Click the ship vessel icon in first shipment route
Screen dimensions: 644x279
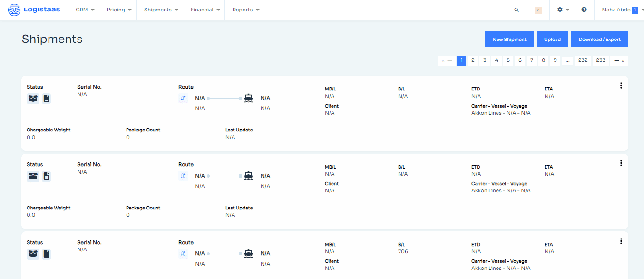click(248, 98)
